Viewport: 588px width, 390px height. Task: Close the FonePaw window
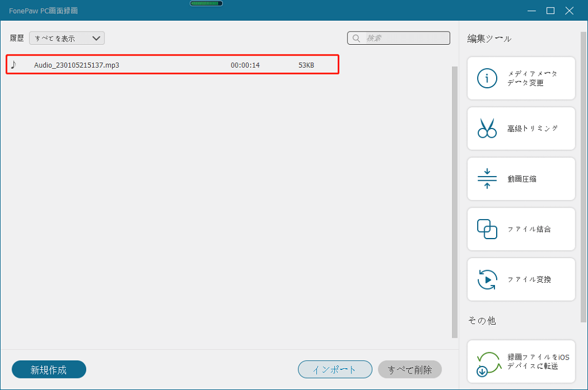pyautogui.click(x=569, y=10)
